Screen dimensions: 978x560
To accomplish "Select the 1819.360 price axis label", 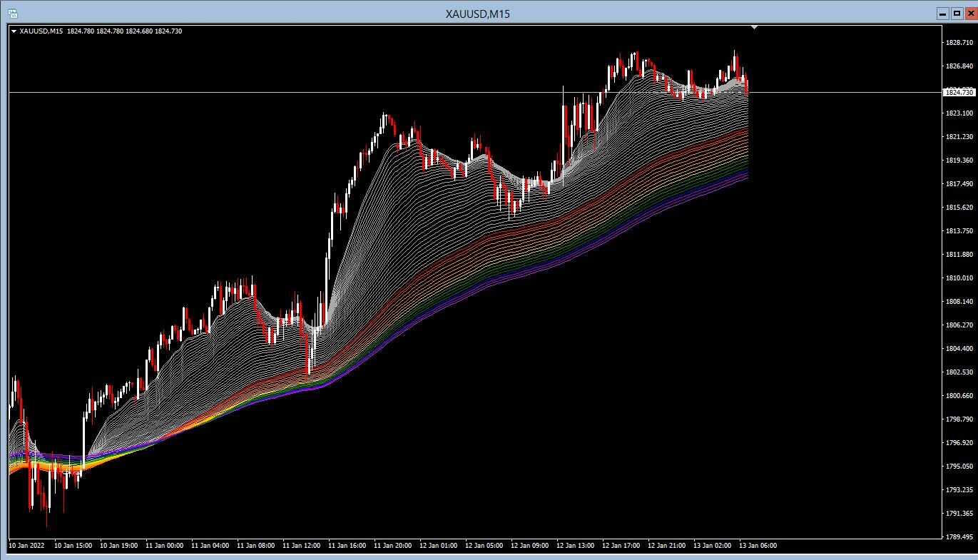I will 959,161.
